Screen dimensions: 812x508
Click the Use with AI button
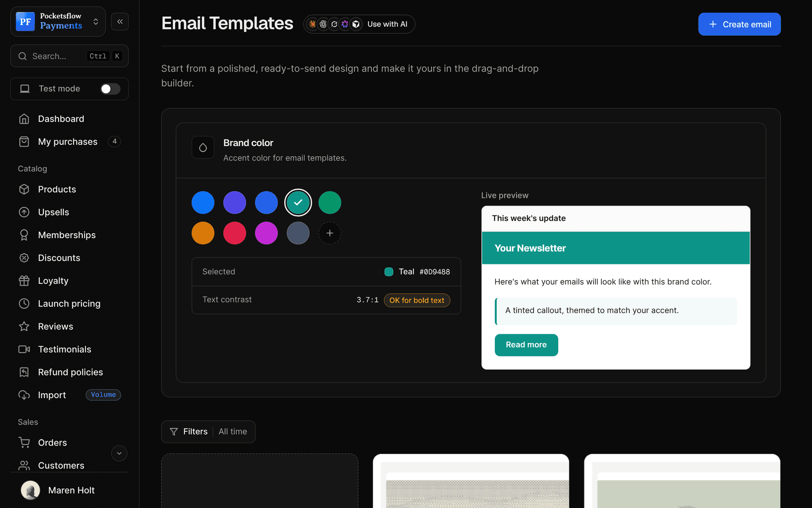pyautogui.click(x=359, y=24)
